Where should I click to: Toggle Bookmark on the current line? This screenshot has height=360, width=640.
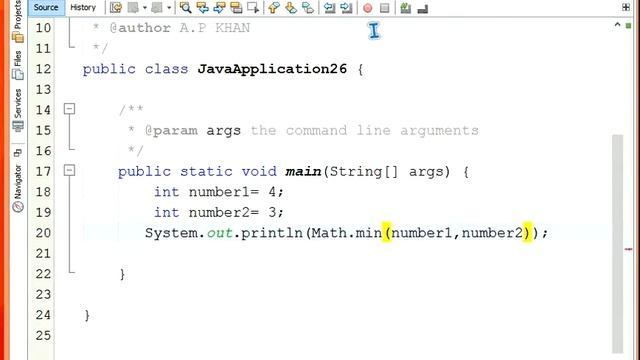(x=308, y=7)
